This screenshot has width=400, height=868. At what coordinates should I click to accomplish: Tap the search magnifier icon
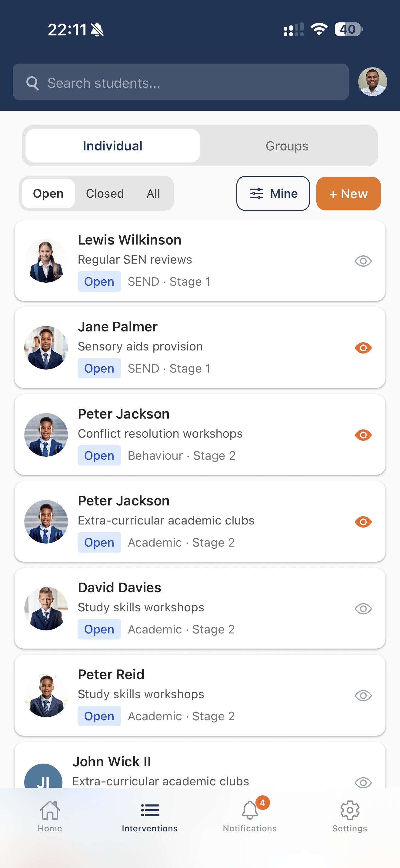[x=33, y=83]
